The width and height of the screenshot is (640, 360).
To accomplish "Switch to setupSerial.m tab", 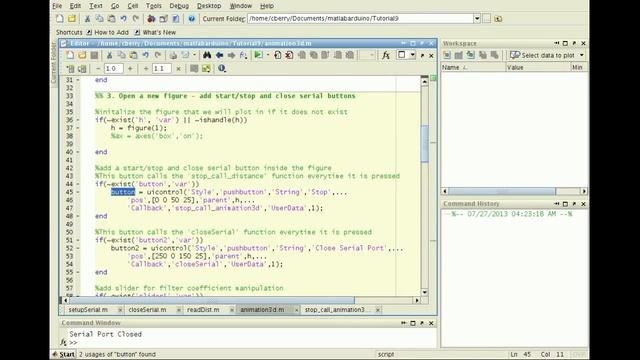I will 88,310.
